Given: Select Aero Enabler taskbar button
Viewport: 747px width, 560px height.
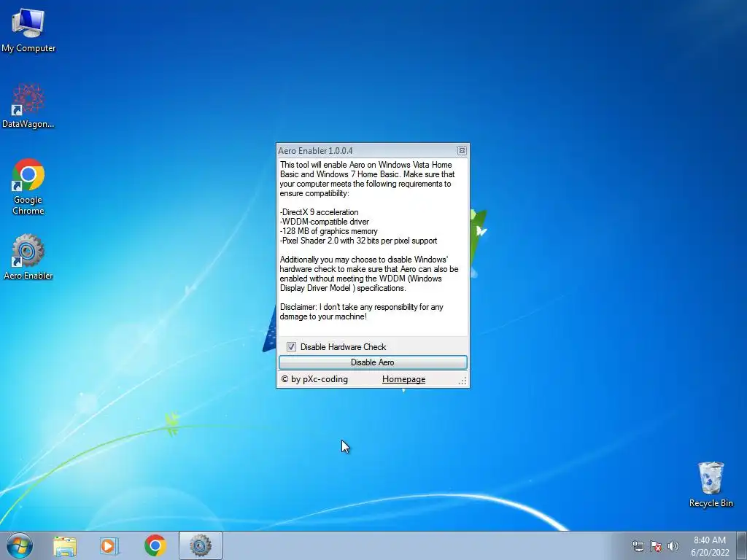Looking at the screenshot, I should click(x=200, y=545).
